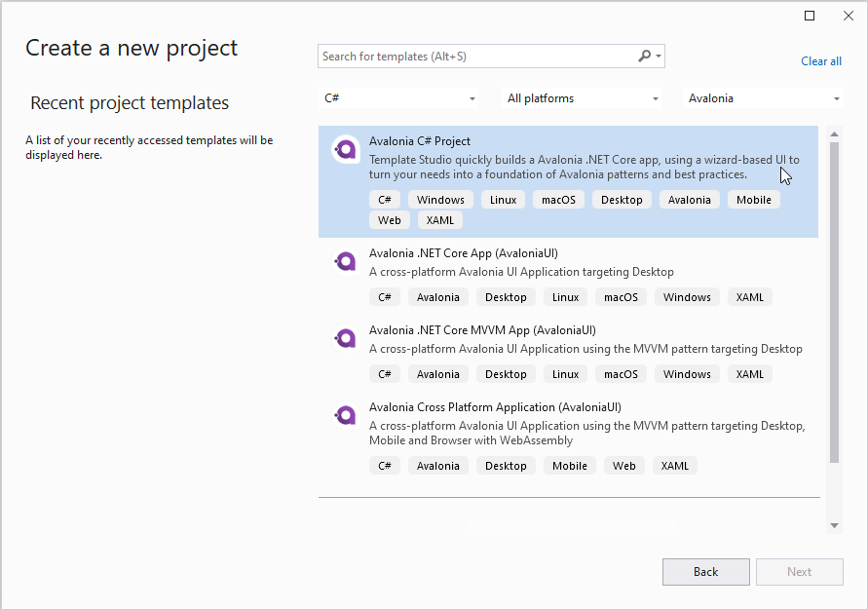Click the Desktop tag of .NET Core App template
The image size is (868, 610).
click(506, 297)
